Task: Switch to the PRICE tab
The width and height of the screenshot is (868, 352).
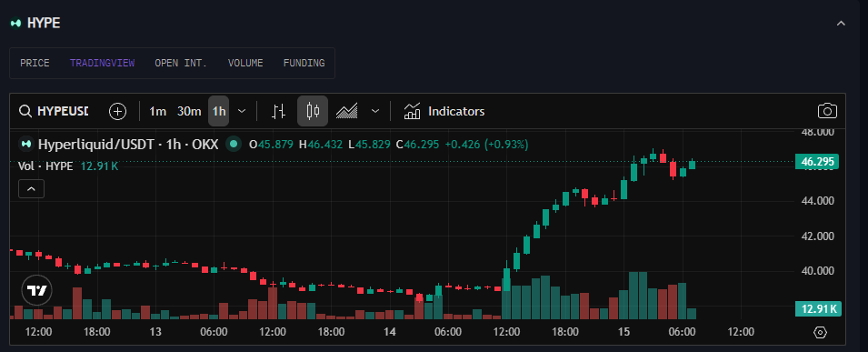Action: coord(35,63)
